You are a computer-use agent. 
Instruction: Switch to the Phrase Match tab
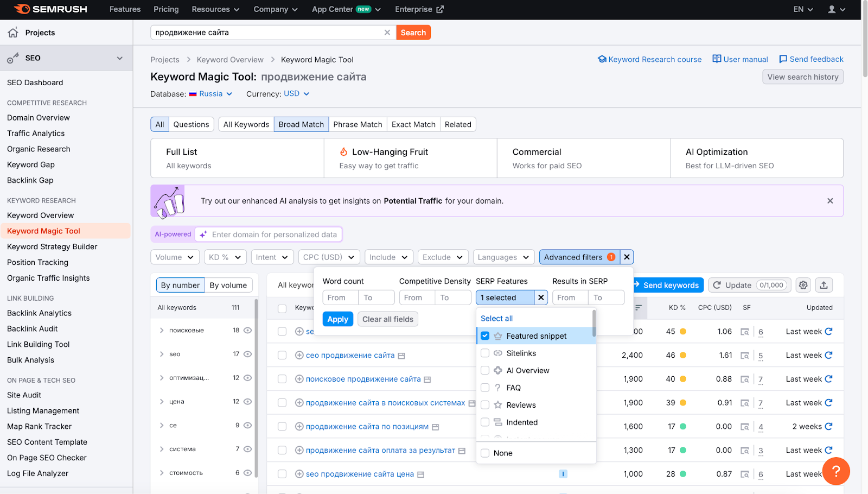point(358,124)
